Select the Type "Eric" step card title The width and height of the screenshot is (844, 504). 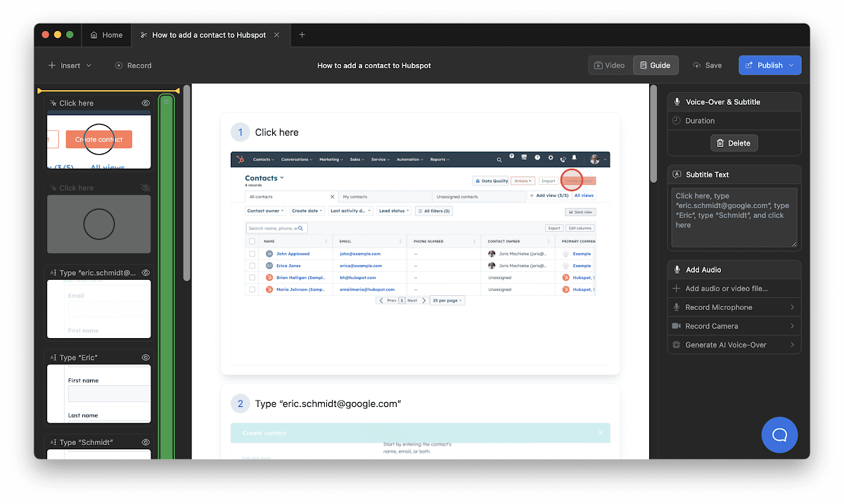78,357
